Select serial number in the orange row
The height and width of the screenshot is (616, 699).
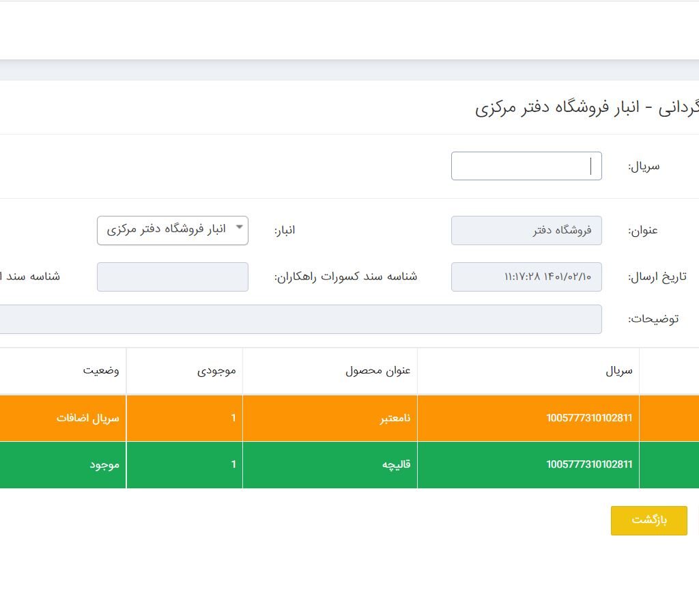[x=588, y=418]
